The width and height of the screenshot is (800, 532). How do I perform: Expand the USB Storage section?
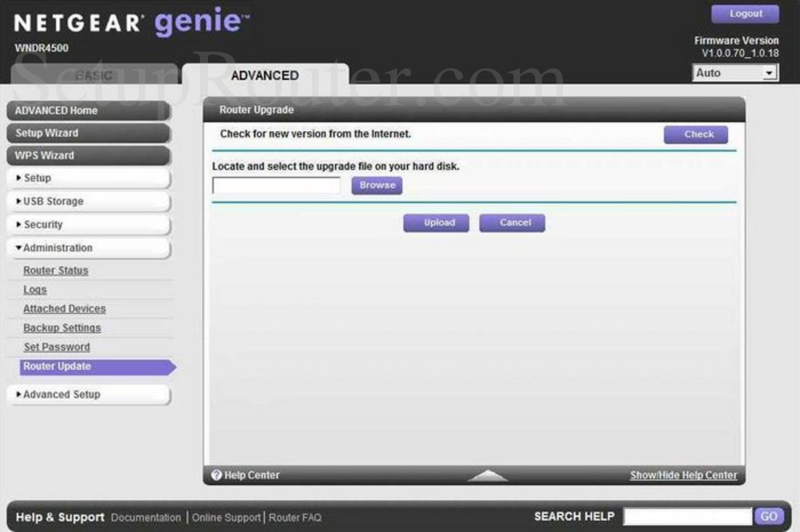88,201
